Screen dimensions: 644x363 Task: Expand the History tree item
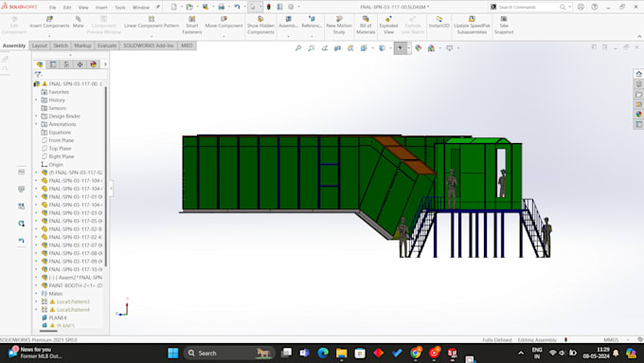[x=36, y=100]
